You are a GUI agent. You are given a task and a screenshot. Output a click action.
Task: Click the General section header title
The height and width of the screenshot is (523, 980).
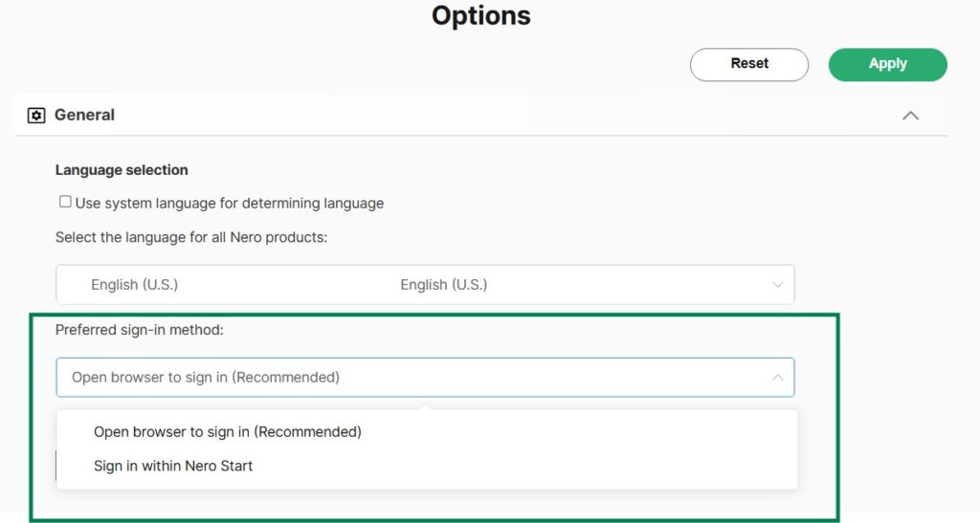pyautogui.click(x=84, y=115)
